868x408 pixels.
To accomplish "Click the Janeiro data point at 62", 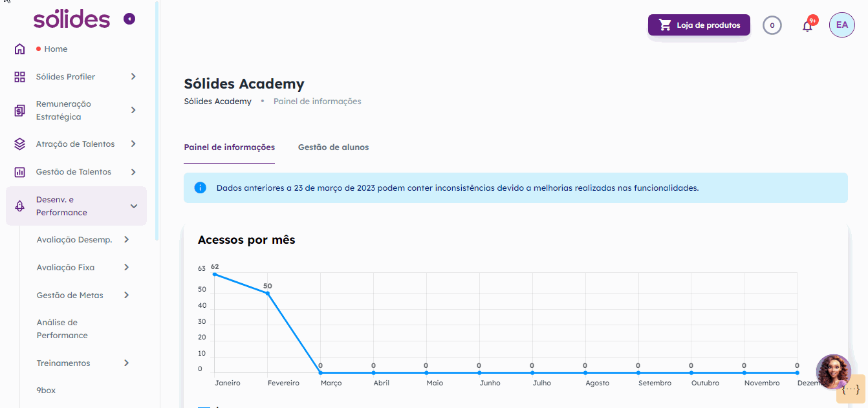I will click(215, 274).
